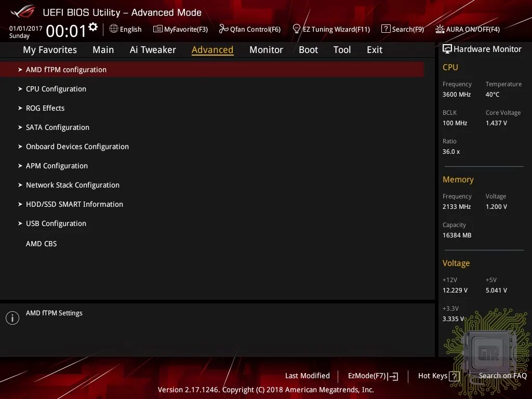
Task: Click the info circle icon
Action: point(12,318)
